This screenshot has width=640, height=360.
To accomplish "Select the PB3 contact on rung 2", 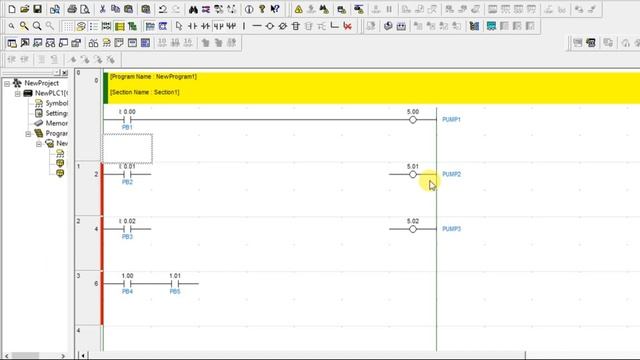I will (x=127, y=229).
